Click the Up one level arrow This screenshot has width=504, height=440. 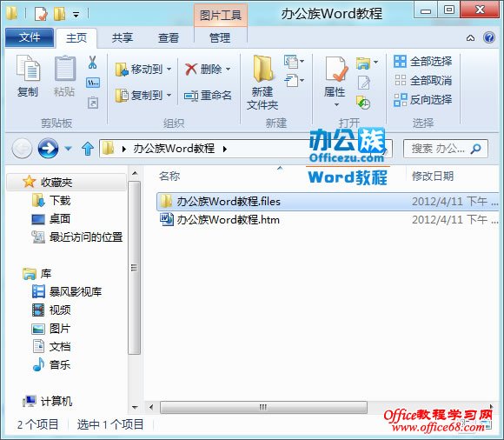[88, 149]
